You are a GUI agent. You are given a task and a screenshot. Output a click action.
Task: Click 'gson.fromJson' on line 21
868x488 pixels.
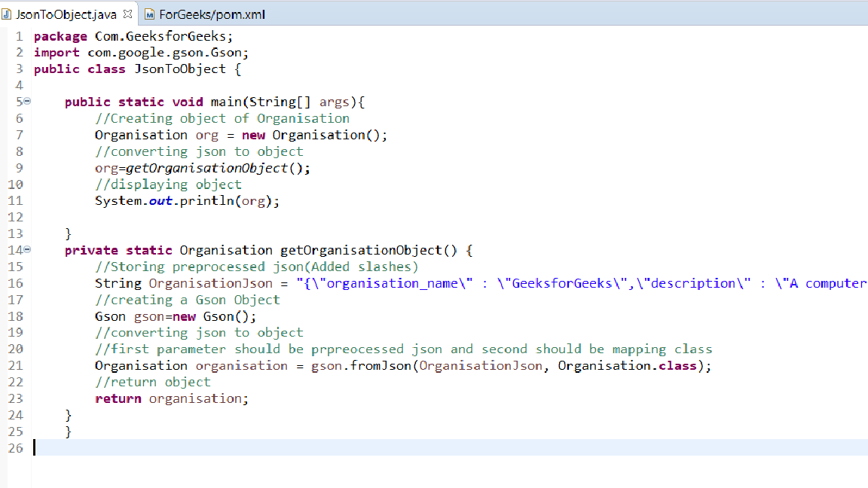pos(361,366)
